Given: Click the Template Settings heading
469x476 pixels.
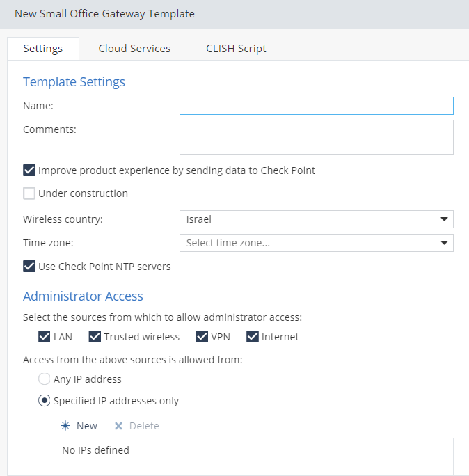Looking at the screenshot, I should [x=74, y=82].
